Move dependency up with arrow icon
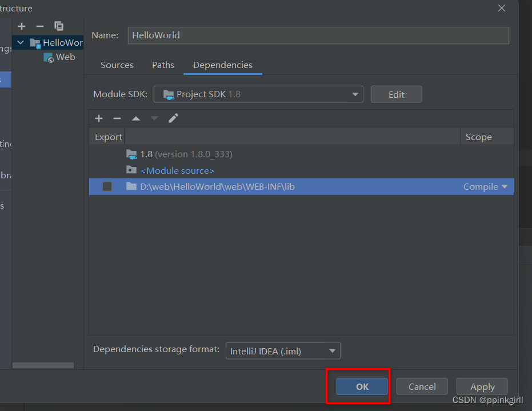 click(136, 118)
